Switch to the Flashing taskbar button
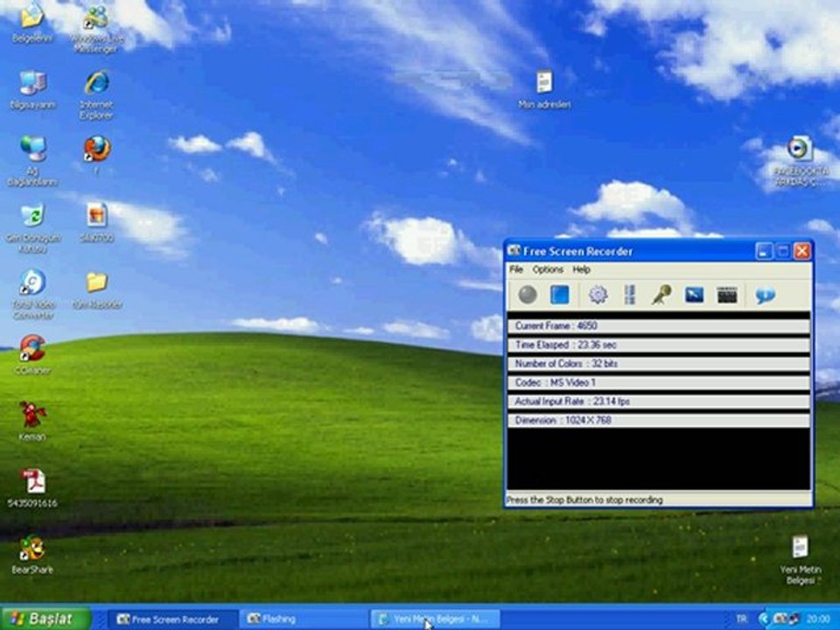Screen dimensions: 840x630 click(304, 619)
